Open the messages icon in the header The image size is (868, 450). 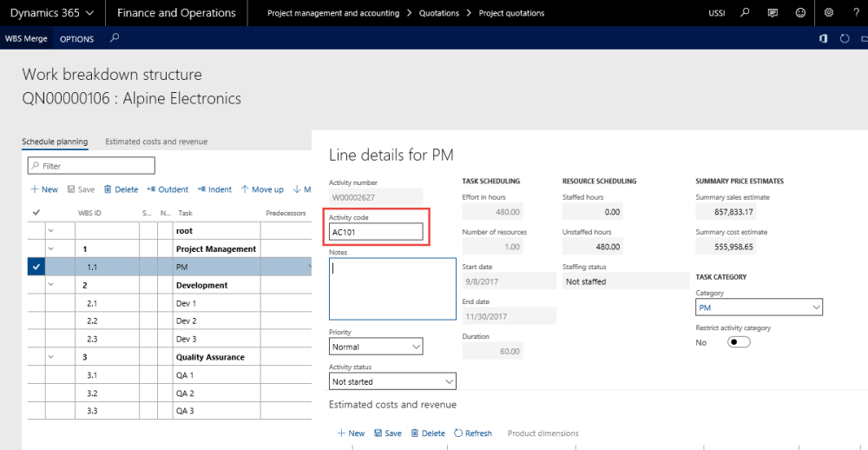(x=773, y=13)
